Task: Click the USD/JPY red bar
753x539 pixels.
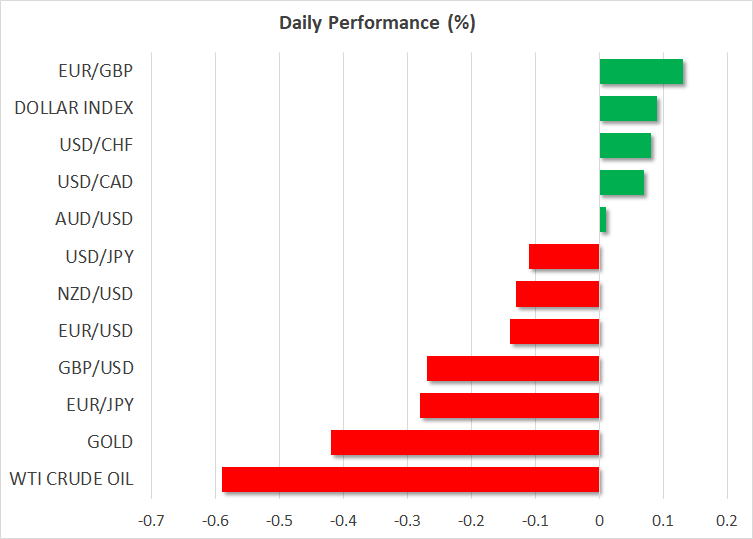Action: click(x=564, y=257)
